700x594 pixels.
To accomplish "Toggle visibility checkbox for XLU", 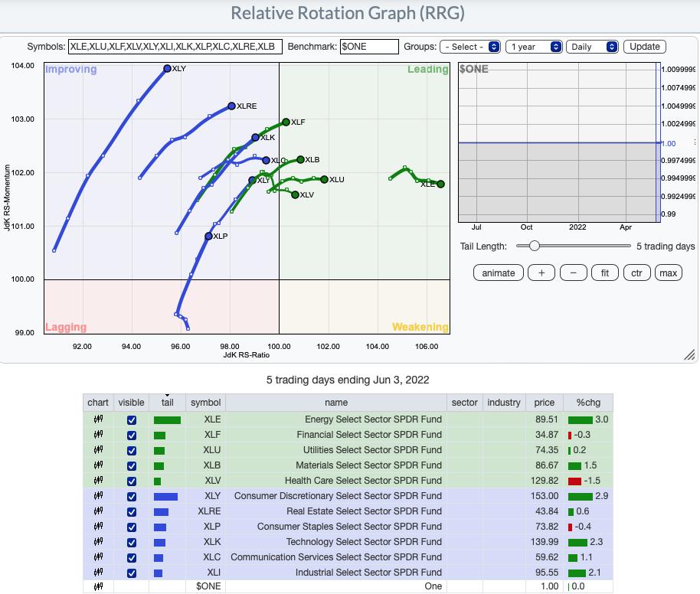I will pos(131,451).
